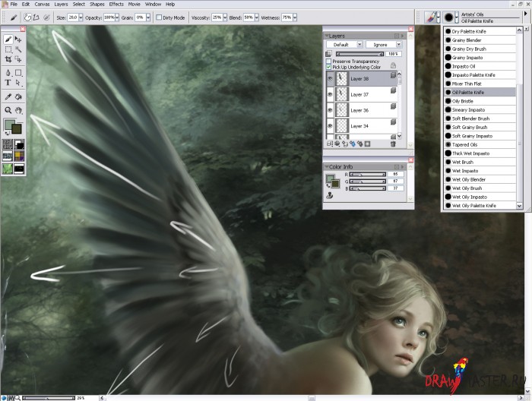
Task: Delete the layer with the trash icon
Action: pos(393,144)
